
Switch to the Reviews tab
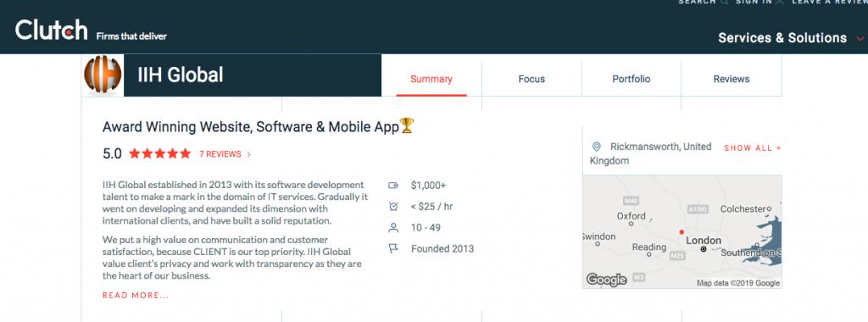click(732, 79)
